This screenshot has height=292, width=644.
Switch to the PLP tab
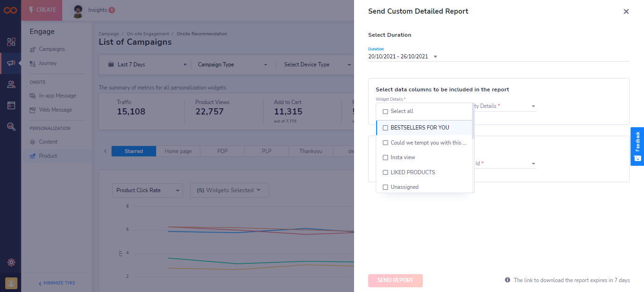267,151
